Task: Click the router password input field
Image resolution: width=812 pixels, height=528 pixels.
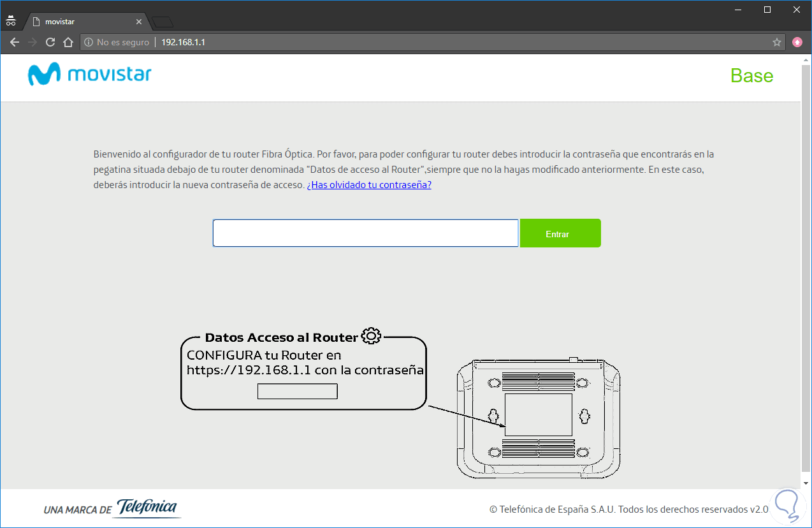Action: tap(365, 233)
